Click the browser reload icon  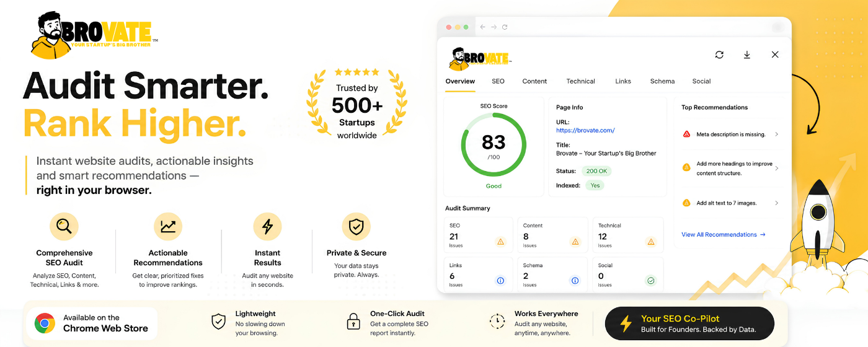505,27
